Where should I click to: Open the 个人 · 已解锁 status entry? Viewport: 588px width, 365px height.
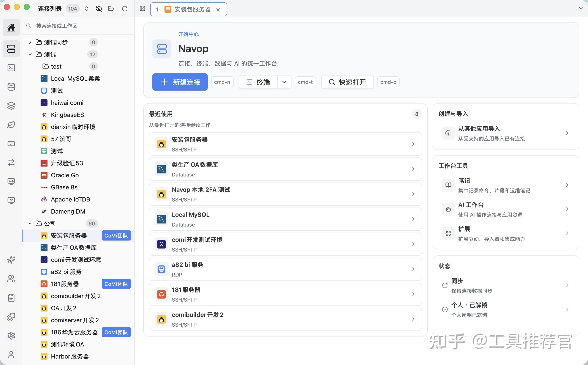pyautogui.click(x=506, y=310)
